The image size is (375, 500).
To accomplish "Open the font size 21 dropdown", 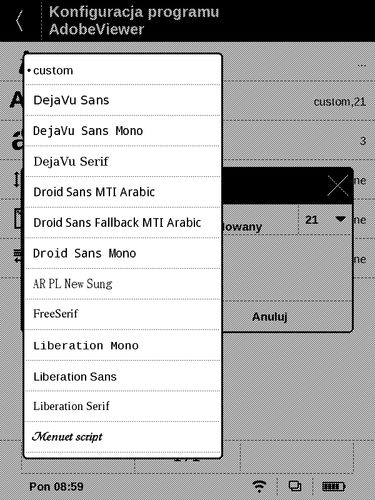I will click(x=325, y=220).
